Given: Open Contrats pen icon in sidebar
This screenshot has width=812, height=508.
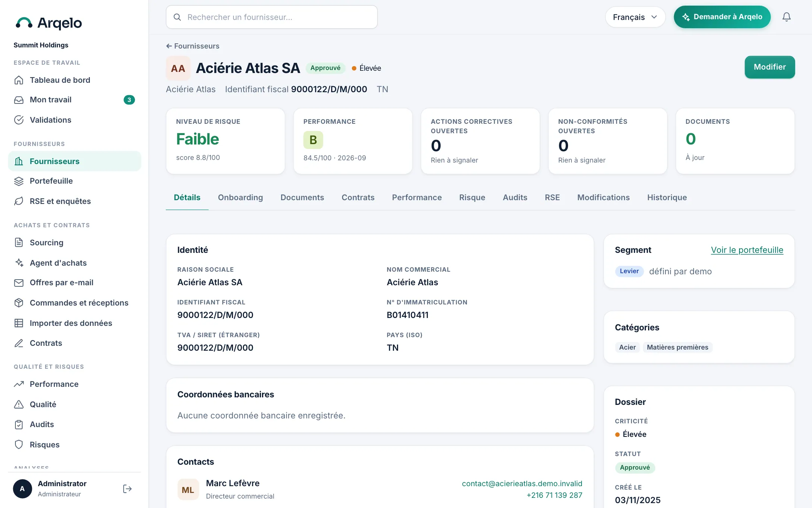Looking at the screenshot, I should coord(19,343).
